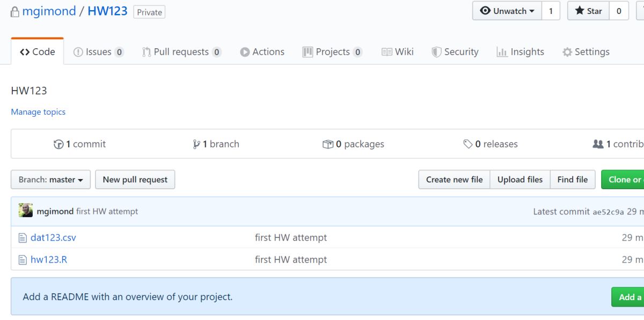The width and height of the screenshot is (644, 320).
Task: Click the releases tag icon
Action: (468, 144)
